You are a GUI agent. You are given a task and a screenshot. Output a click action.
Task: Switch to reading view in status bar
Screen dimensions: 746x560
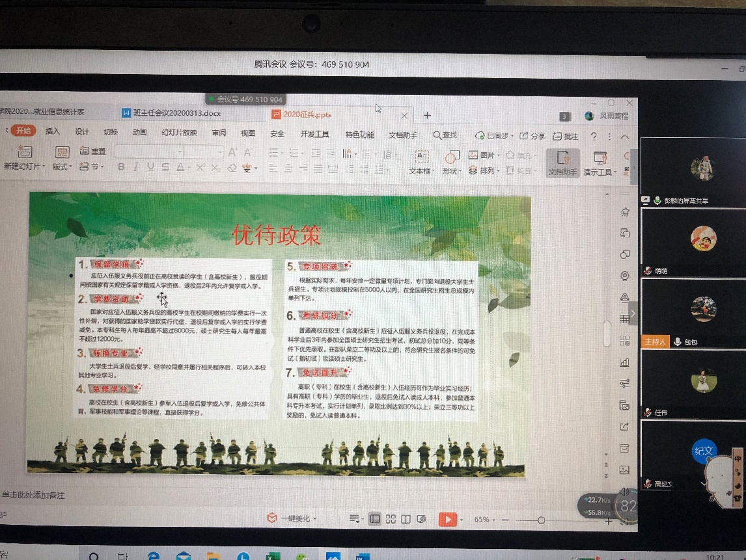coord(406,519)
